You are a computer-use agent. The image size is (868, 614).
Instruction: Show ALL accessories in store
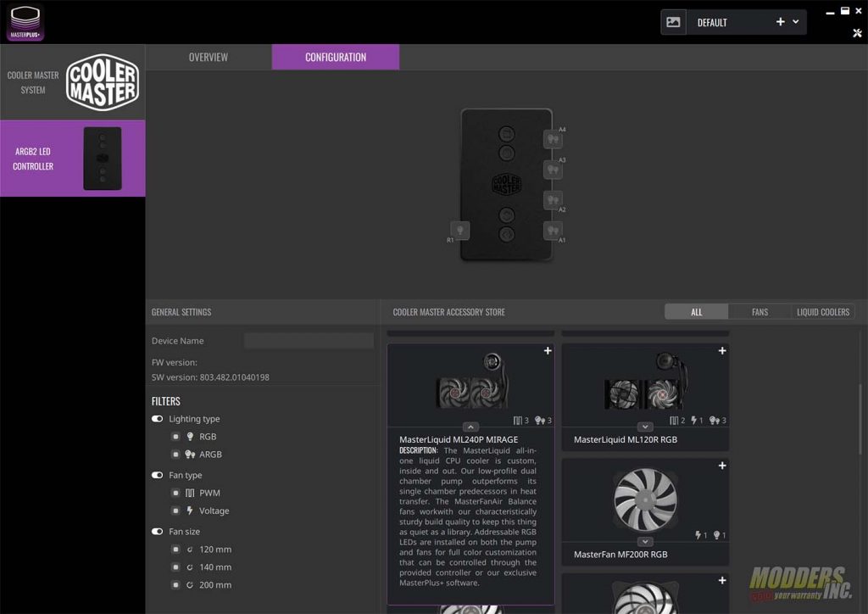pos(697,312)
